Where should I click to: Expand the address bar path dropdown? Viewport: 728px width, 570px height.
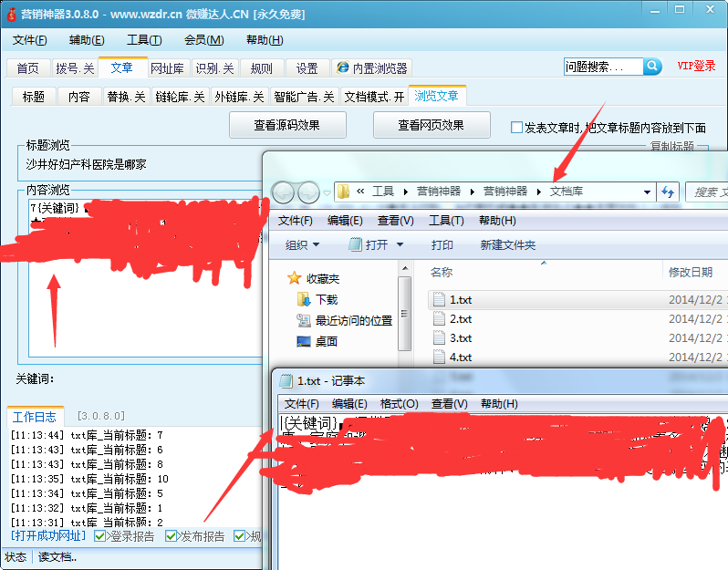point(647,192)
